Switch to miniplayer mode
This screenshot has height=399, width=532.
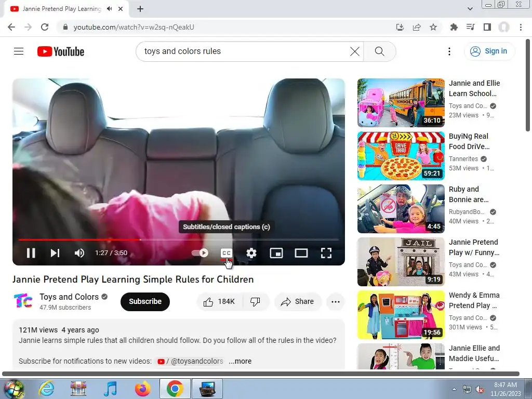[276, 253]
